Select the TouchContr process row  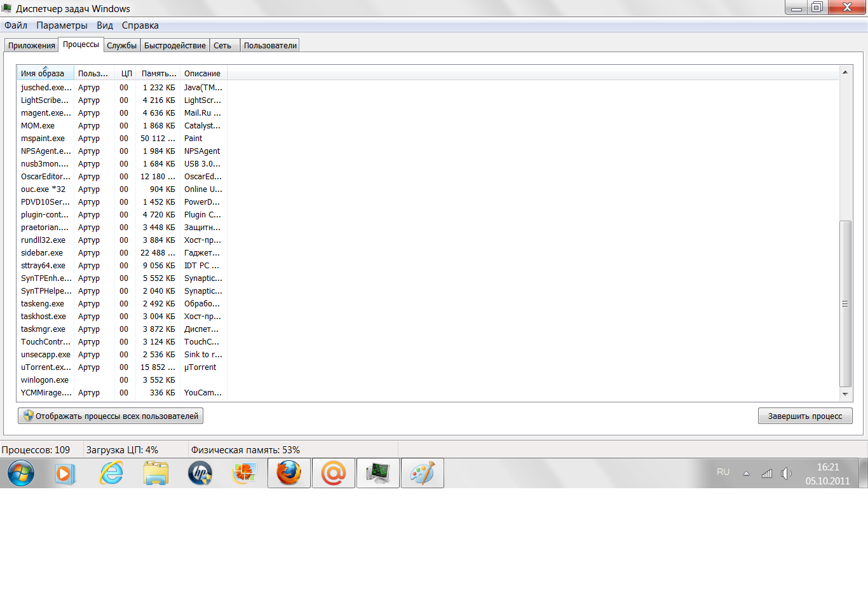[122, 342]
